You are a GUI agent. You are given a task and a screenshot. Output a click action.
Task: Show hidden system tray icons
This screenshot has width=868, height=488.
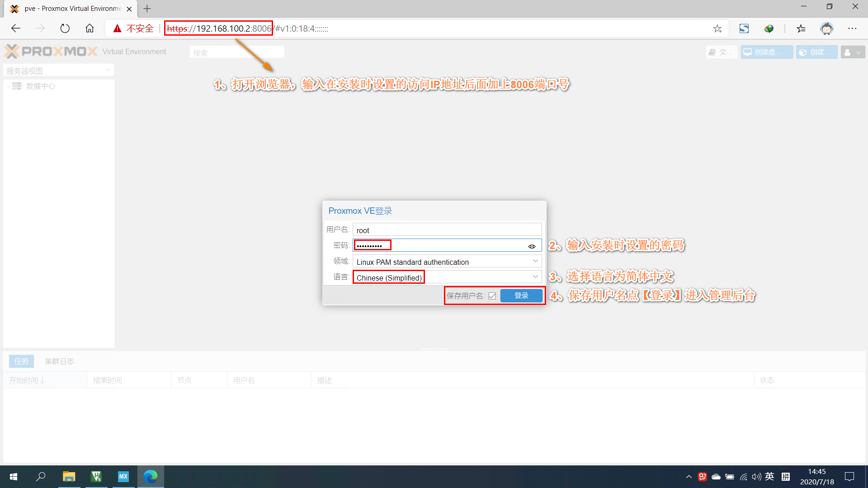[689, 477]
